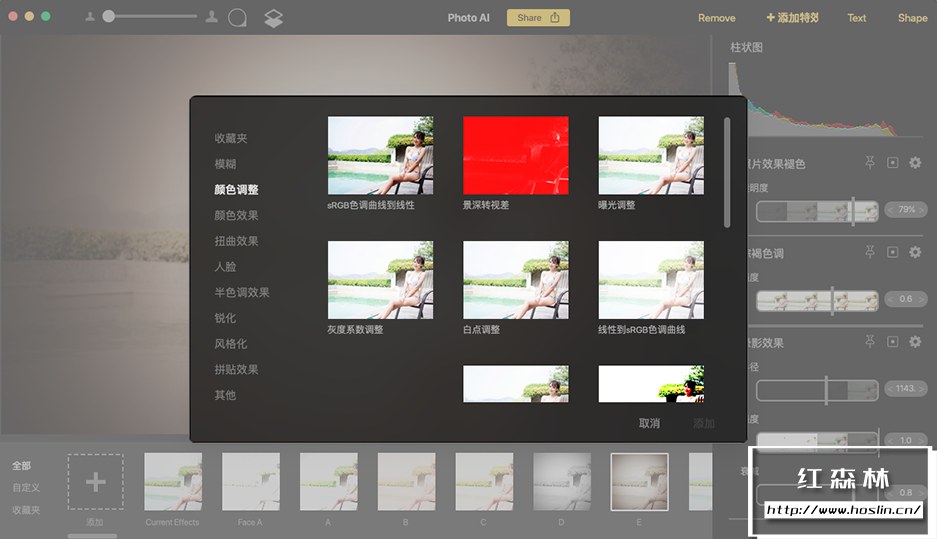Click the Share button
This screenshot has width=937, height=539.
pyautogui.click(x=538, y=17)
